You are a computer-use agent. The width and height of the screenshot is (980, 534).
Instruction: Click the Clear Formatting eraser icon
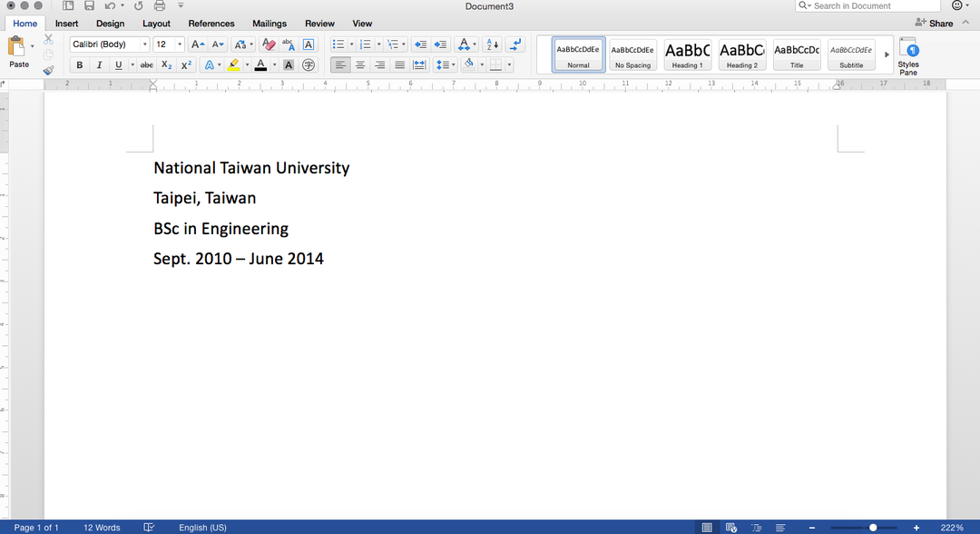[268, 44]
